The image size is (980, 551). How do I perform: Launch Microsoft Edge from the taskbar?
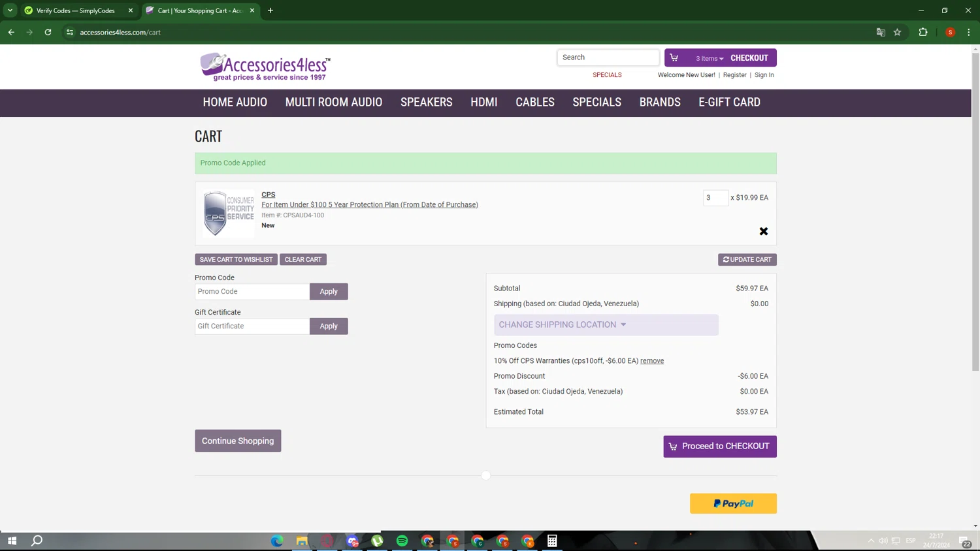pyautogui.click(x=277, y=541)
